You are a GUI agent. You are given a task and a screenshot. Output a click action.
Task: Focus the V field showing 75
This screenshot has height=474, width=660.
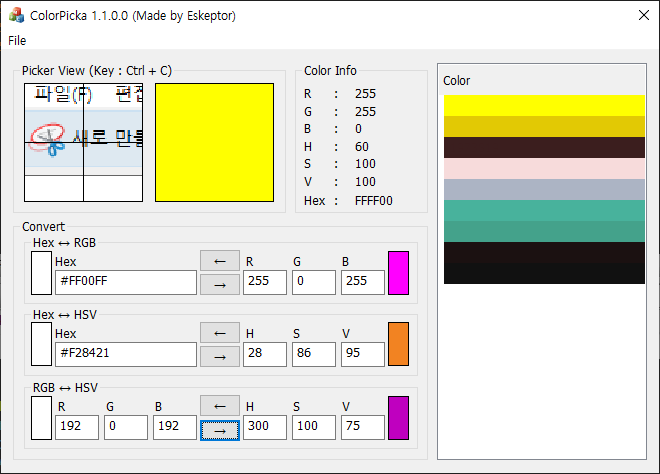363,427
